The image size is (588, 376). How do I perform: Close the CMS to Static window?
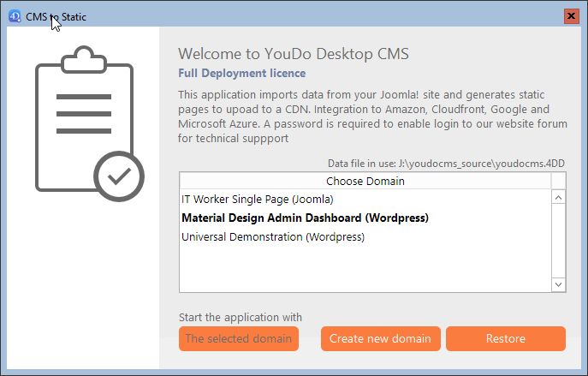(571, 16)
